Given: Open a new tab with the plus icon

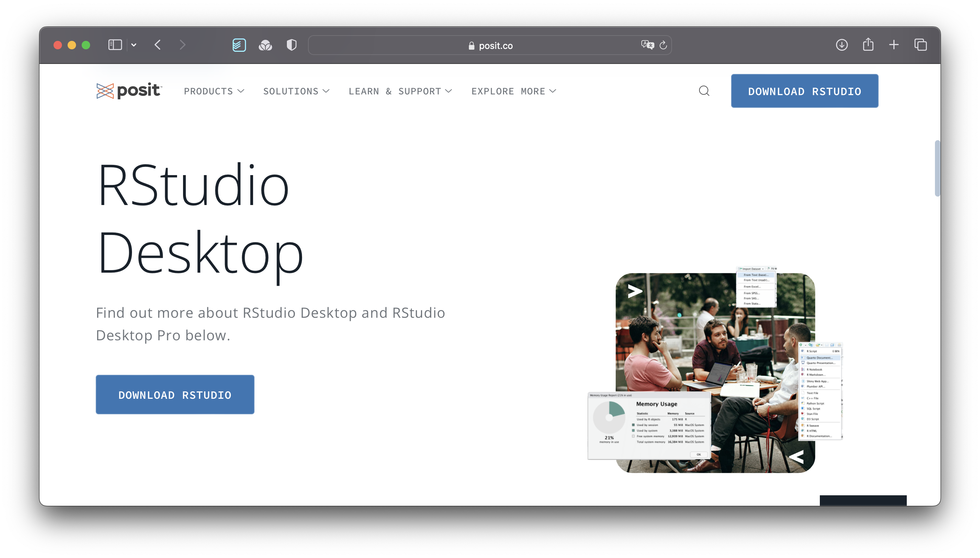Looking at the screenshot, I should (x=894, y=45).
